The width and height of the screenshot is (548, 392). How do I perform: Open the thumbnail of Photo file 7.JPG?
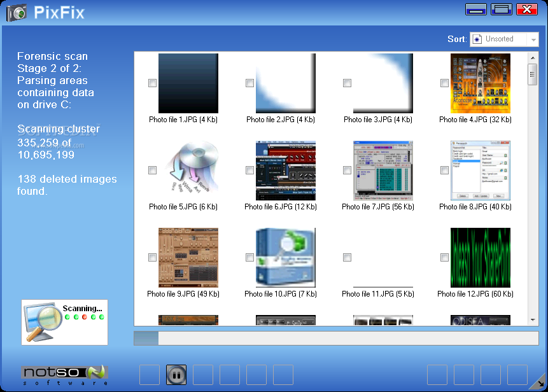(x=383, y=170)
